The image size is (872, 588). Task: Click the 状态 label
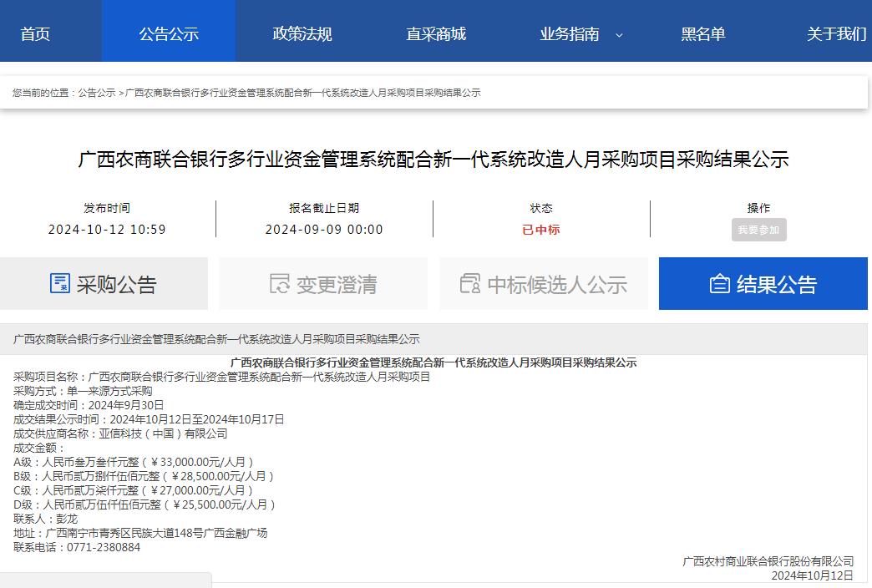click(x=541, y=208)
